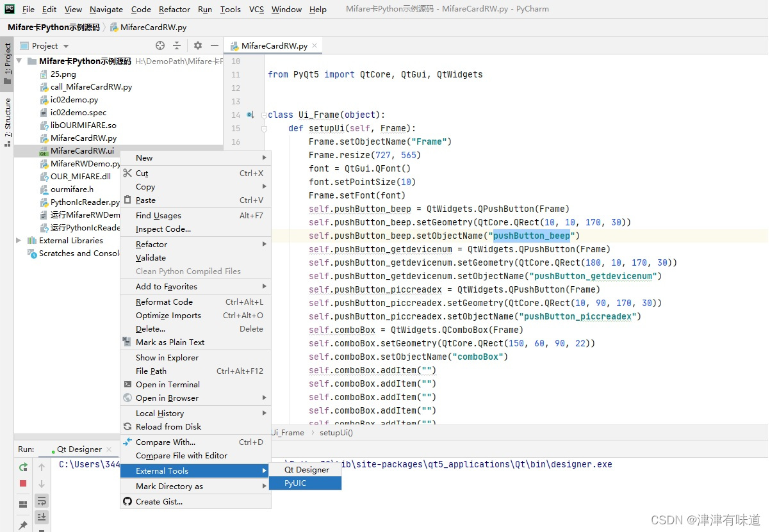This screenshot has height=532, width=770.
Task: Close the Qt Designer run tab
Action: point(109,449)
